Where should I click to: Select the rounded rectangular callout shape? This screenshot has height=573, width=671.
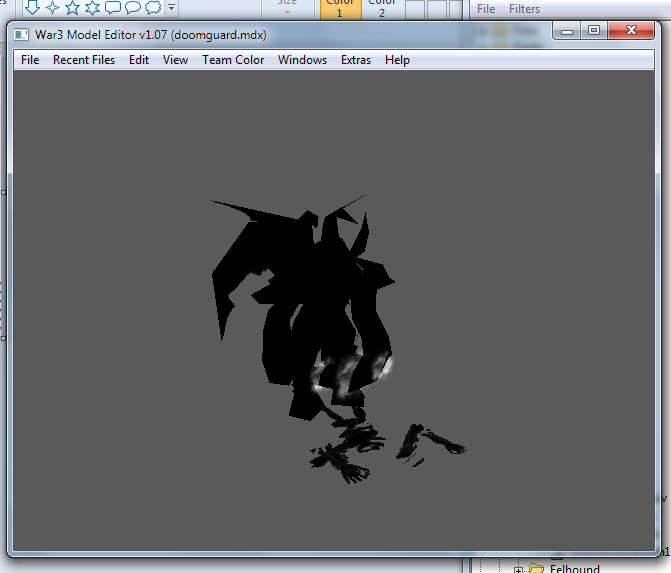113,7
